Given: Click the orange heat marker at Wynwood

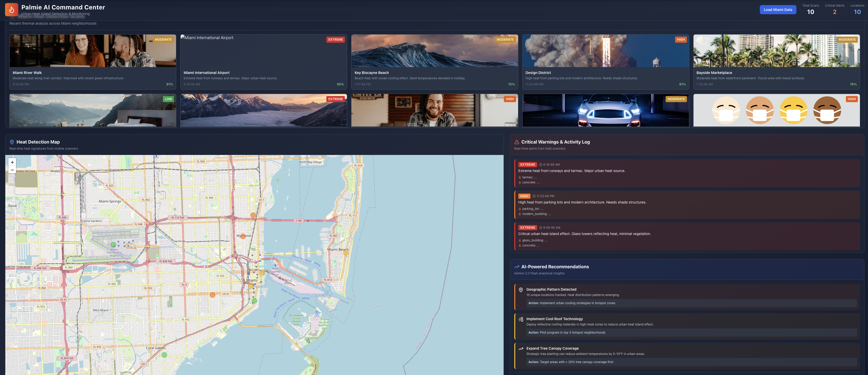Looking at the screenshot, I should click(x=243, y=236).
